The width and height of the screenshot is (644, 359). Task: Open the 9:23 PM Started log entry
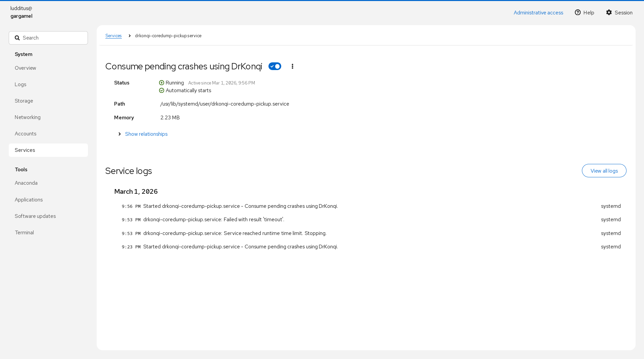(x=240, y=247)
